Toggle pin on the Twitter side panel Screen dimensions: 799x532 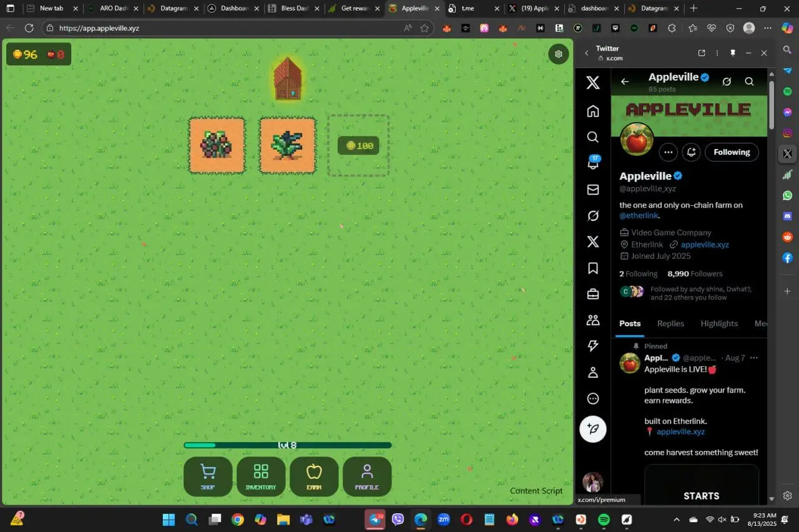(x=733, y=53)
